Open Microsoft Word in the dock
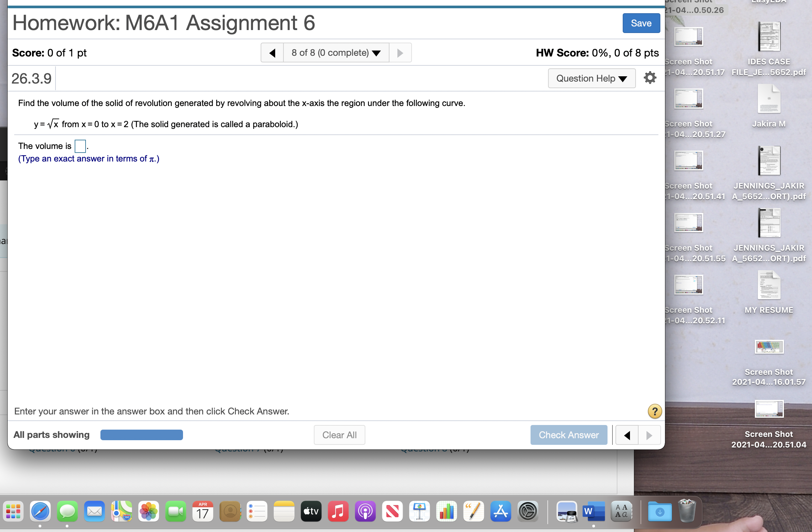 593,511
